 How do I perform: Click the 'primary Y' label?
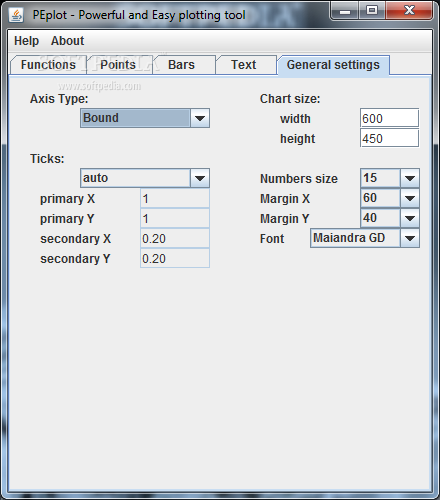67,219
